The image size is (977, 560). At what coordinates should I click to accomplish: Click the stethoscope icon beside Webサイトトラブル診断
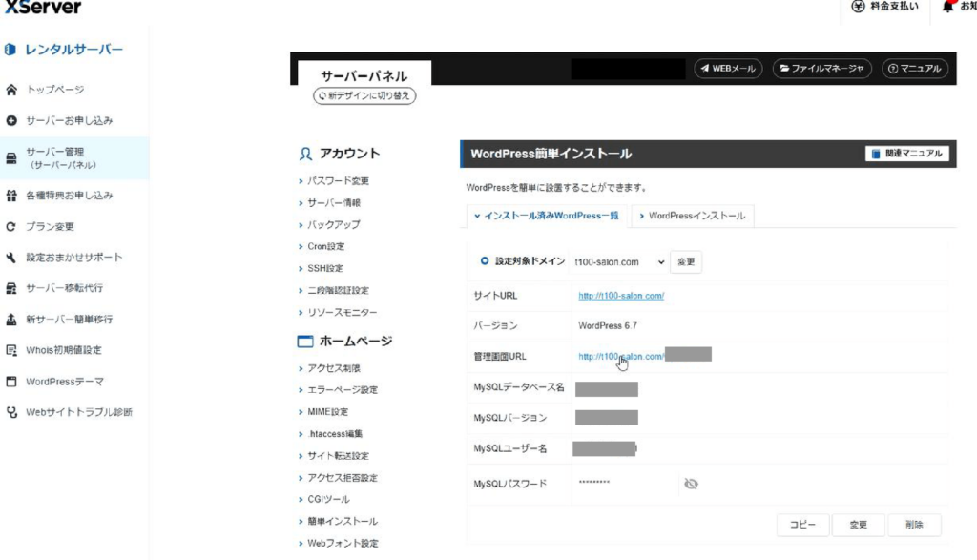click(11, 412)
